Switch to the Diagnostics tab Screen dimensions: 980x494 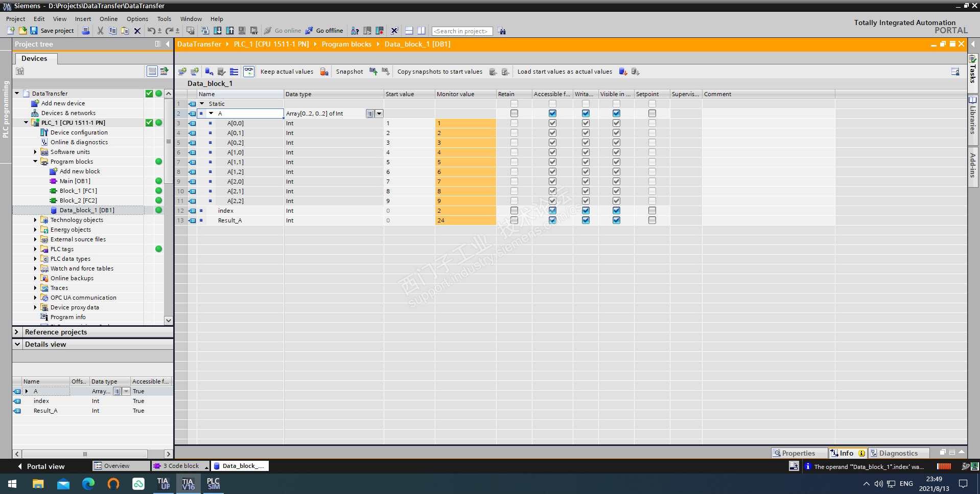point(898,453)
